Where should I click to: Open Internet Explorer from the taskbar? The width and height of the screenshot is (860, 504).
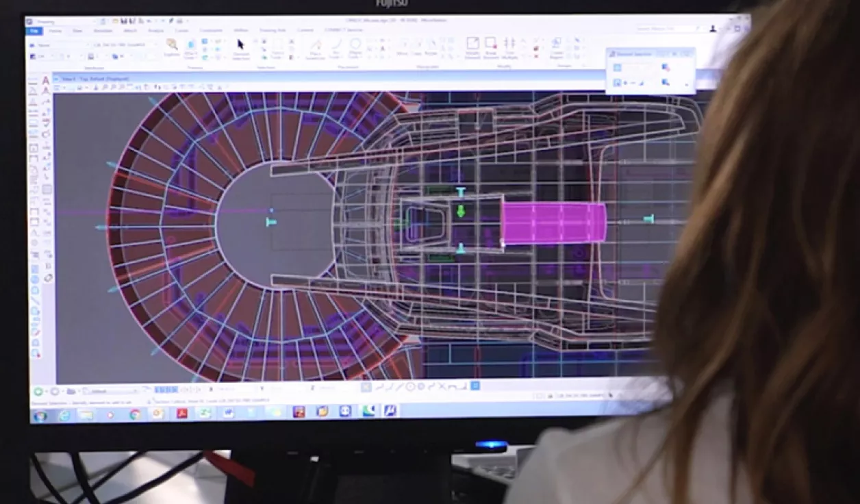coord(64,415)
